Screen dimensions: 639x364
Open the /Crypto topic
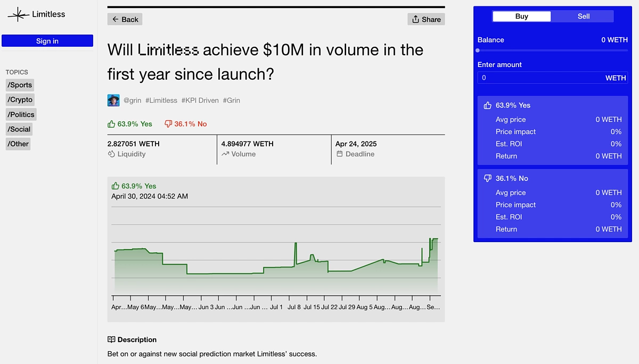tap(20, 100)
